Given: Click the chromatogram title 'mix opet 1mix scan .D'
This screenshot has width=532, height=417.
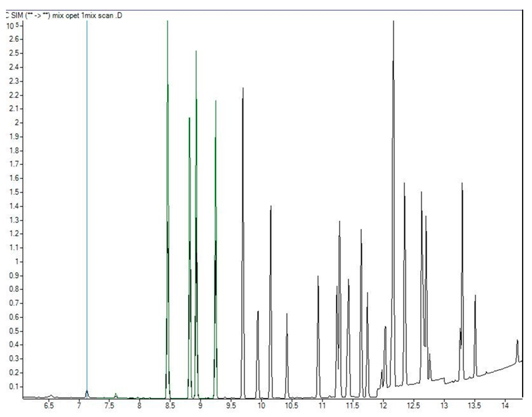Looking at the screenshot, I should [x=87, y=16].
